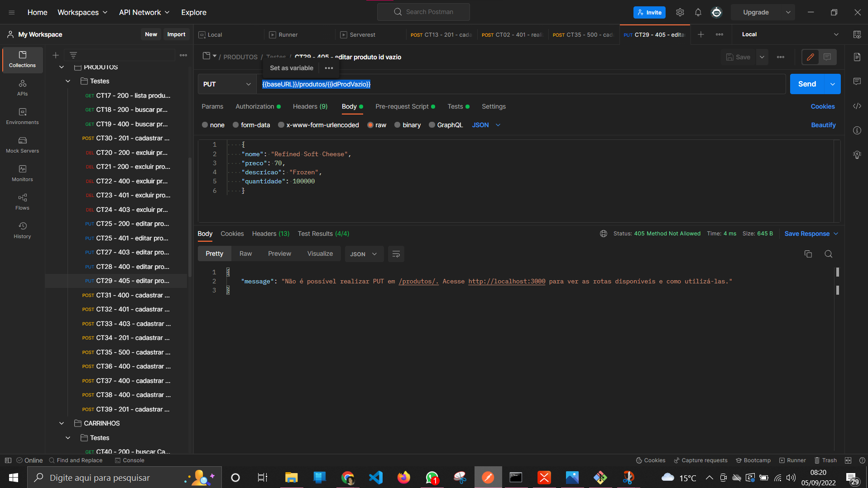Open the Flows sidebar panel

tap(22, 202)
